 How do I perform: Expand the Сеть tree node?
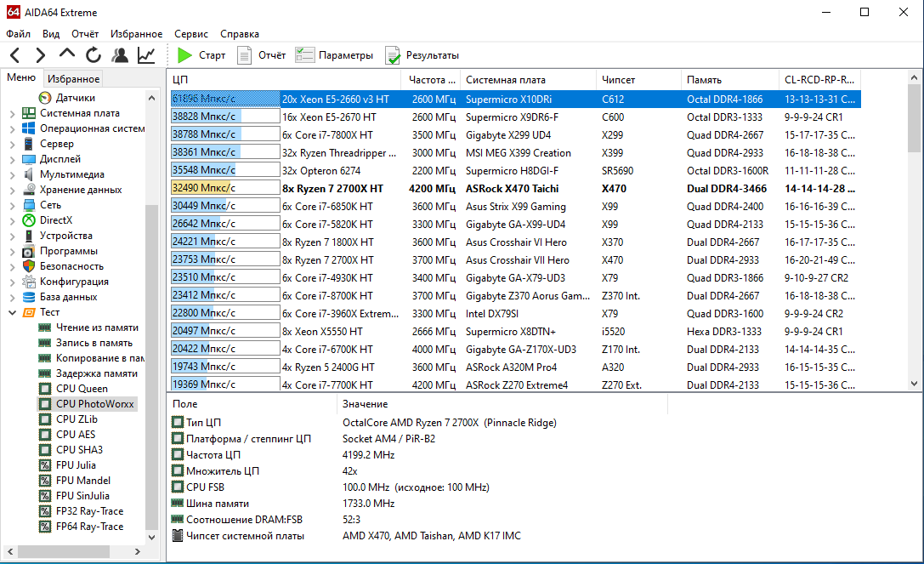coord(13,205)
